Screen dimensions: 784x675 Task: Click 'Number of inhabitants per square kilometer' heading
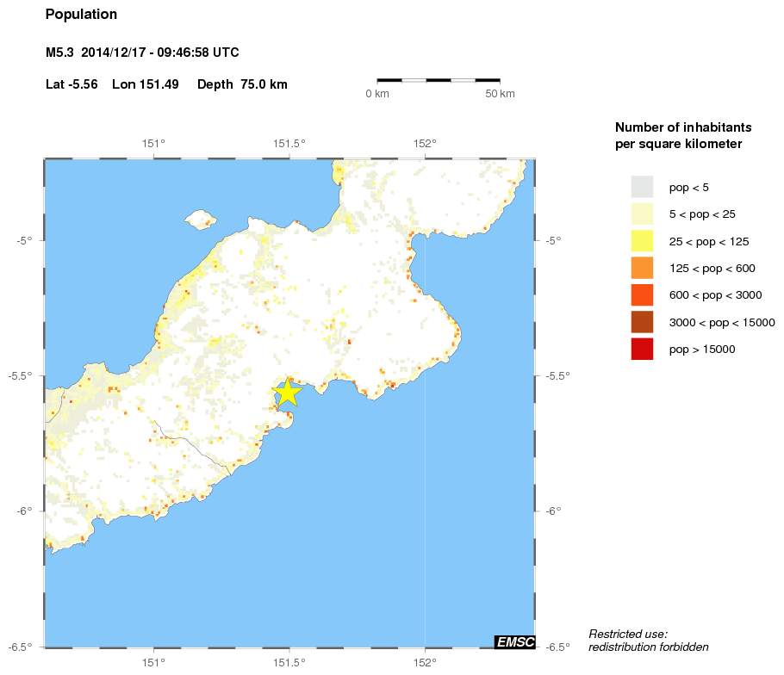[x=679, y=135]
